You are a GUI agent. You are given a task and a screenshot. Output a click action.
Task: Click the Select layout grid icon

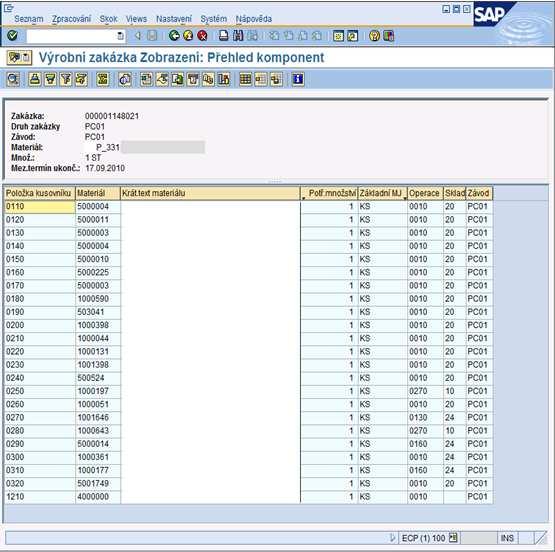click(x=245, y=79)
